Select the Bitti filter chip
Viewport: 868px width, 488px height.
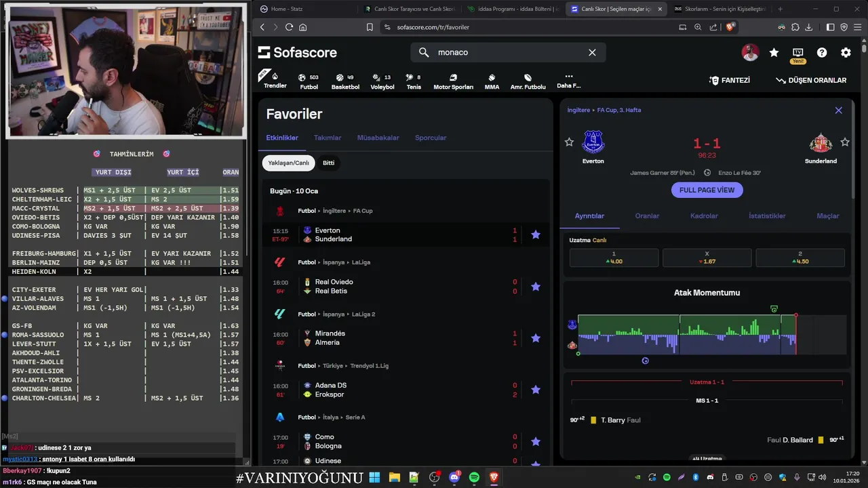click(328, 163)
